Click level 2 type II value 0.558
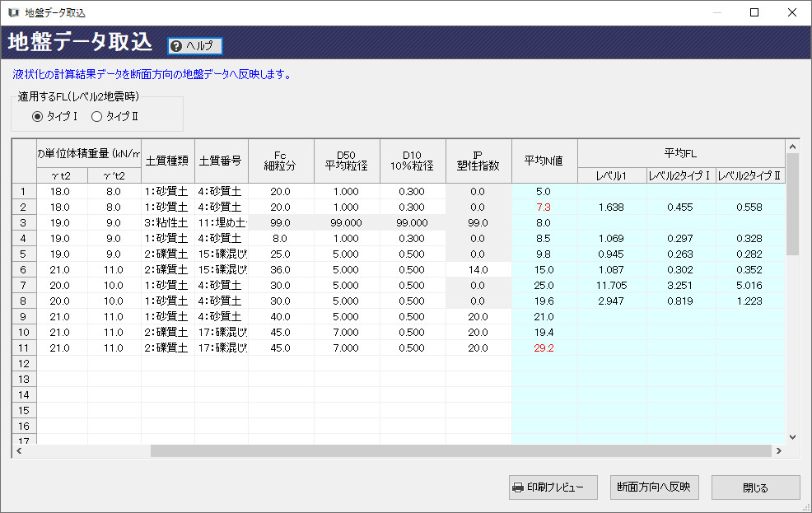 pos(750,207)
